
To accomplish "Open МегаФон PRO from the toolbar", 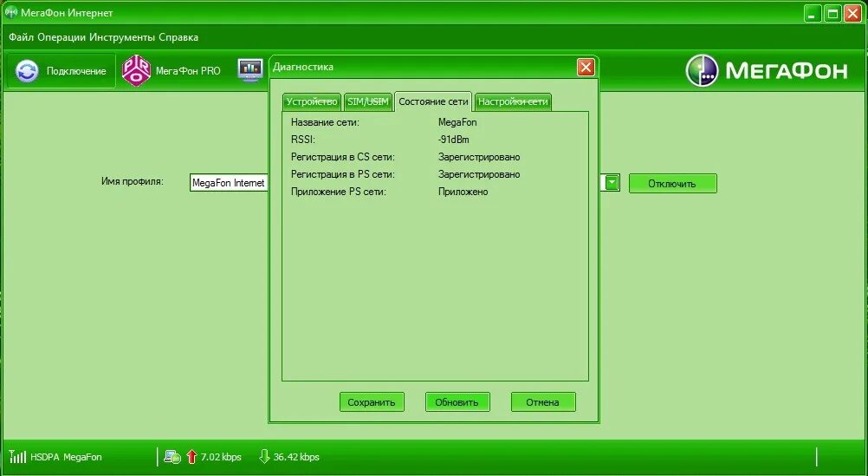I will [171, 71].
